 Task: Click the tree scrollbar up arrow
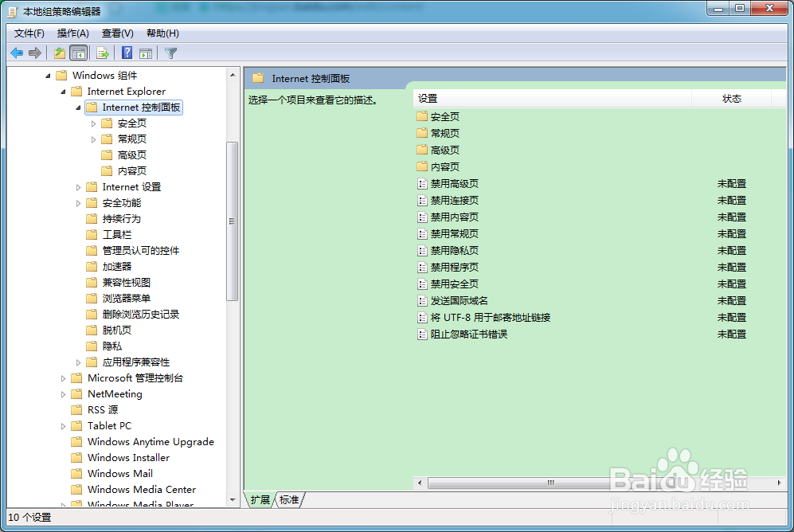click(233, 75)
